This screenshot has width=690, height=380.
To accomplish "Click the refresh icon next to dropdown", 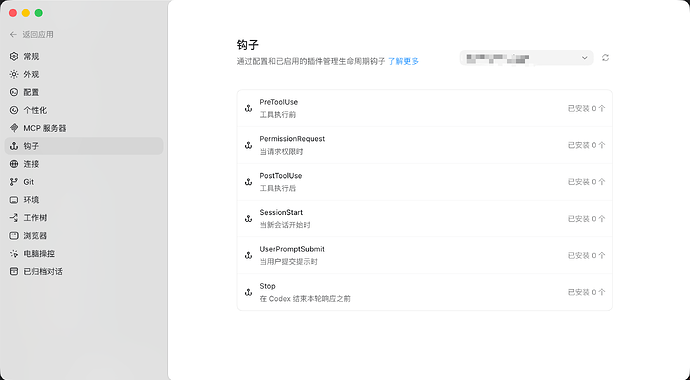I will 606,58.
